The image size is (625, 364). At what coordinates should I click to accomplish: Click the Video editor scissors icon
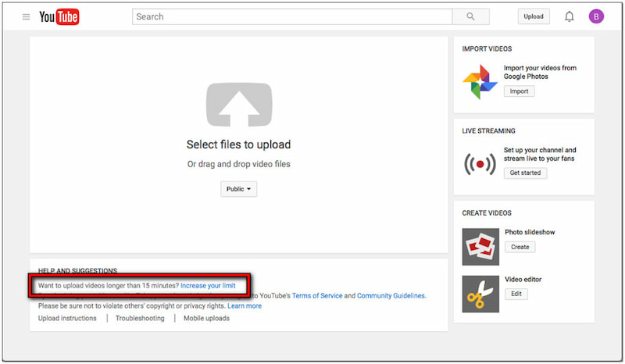tap(480, 294)
